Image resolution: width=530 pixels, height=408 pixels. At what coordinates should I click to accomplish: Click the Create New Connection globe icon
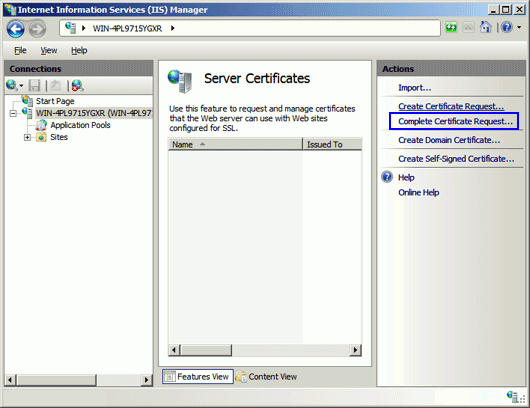click(11, 85)
